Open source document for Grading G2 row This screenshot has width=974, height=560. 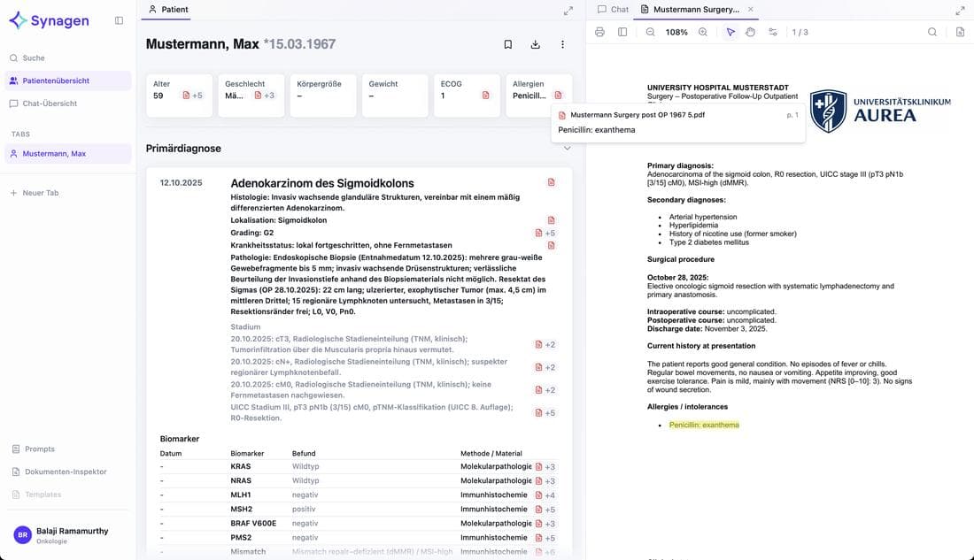(538, 234)
